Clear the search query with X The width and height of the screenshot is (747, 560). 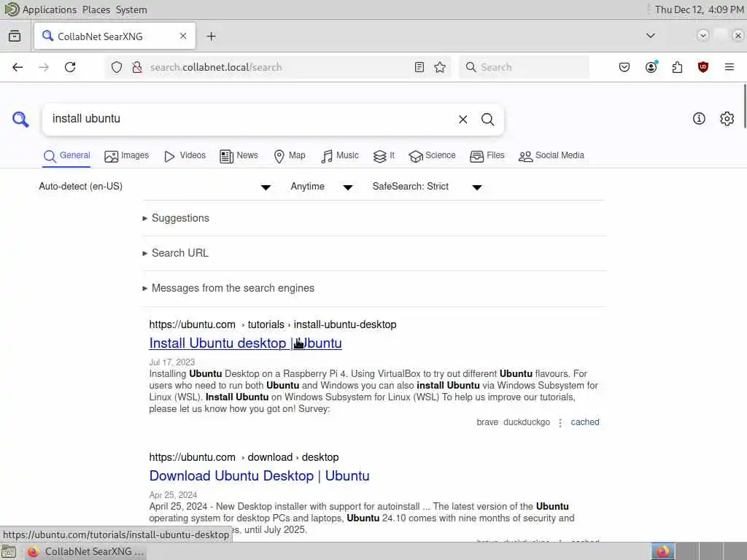[463, 120]
